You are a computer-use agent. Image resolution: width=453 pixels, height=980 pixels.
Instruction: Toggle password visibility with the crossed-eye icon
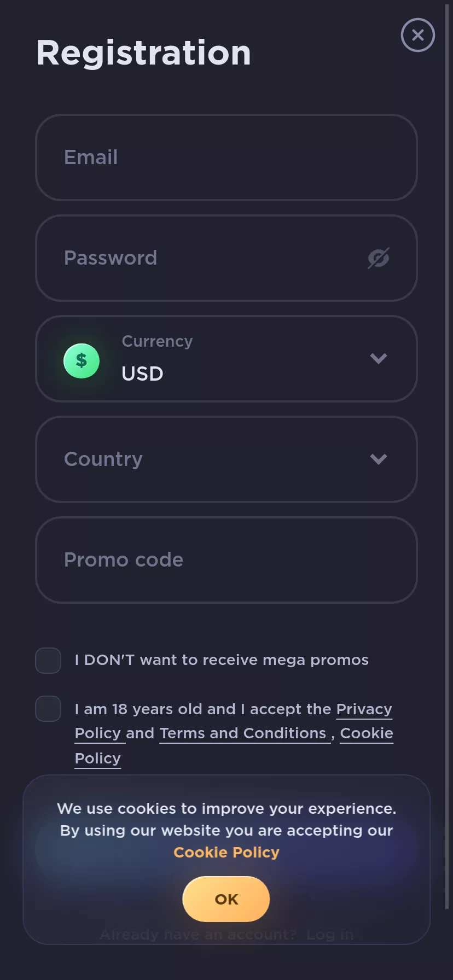[x=379, y=258]
